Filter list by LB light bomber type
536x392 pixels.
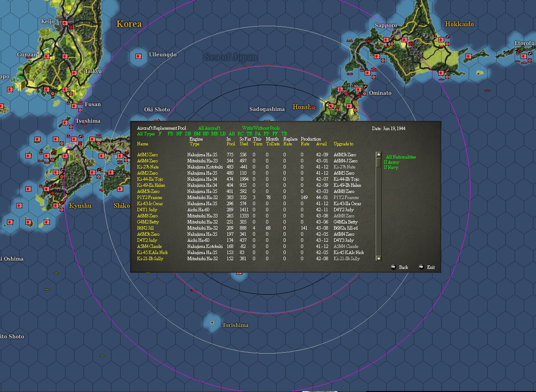coord(223,134)
